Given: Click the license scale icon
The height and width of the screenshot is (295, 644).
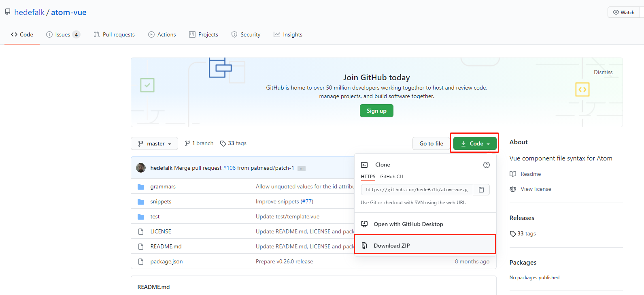Looking at the screenshot, I should click(x=513, y=189).
